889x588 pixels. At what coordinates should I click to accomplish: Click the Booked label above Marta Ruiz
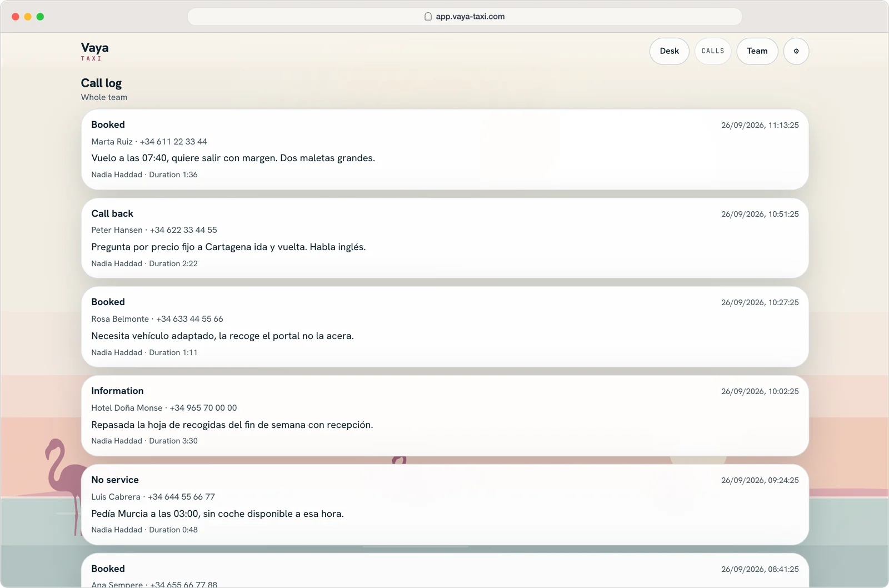(108, 125)
